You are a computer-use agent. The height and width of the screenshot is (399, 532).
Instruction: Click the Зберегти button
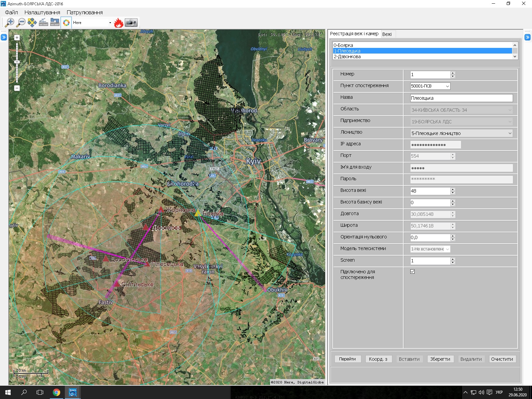coord(440,359)
